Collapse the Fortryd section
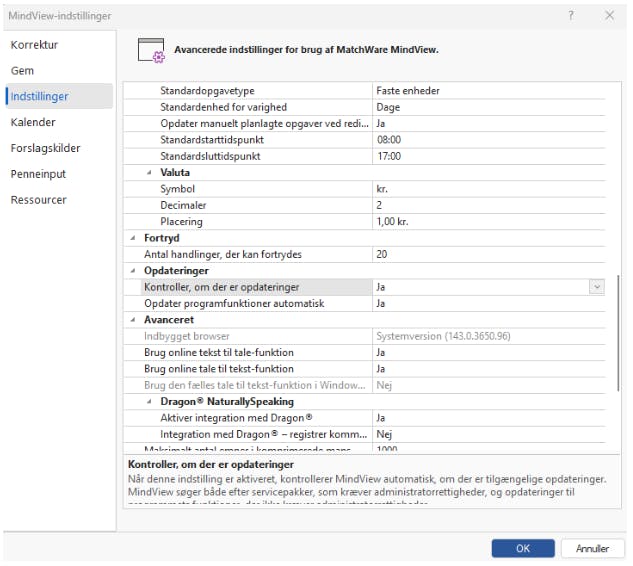The image size is (633, 566). click(x=134, y=238)
